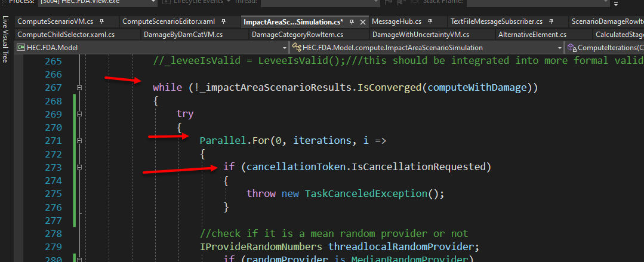Click pin icon on TextFileMessageSubscriber.cs tab
The height and width of the screenshot is (262, 644).
click(552, 21)
